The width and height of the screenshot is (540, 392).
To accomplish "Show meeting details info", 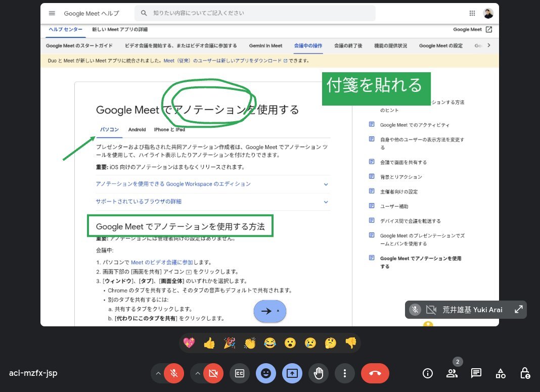I will 428,373.
